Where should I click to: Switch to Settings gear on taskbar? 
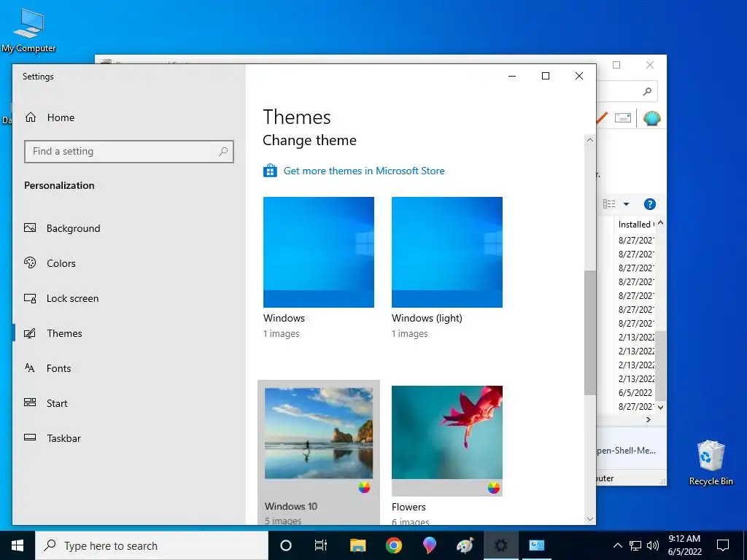(x=500, y=545)
